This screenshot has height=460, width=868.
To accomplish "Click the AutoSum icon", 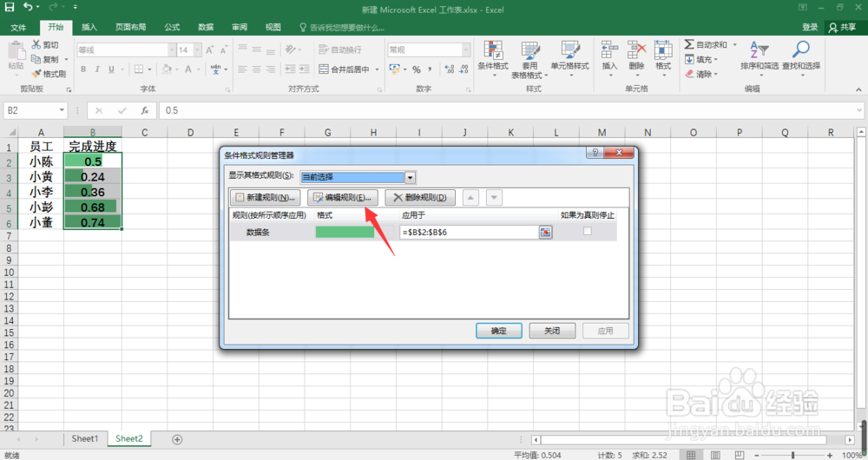I will pos(689,44).
